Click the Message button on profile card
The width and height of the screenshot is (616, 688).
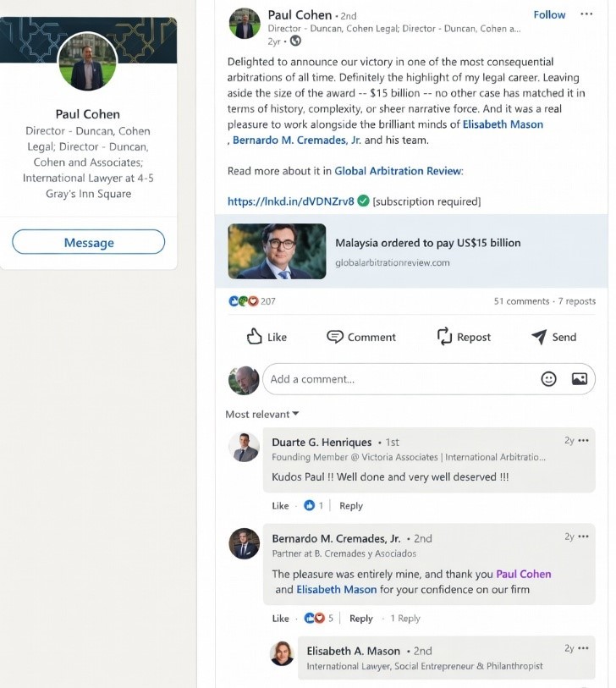(x=89, y=242)
